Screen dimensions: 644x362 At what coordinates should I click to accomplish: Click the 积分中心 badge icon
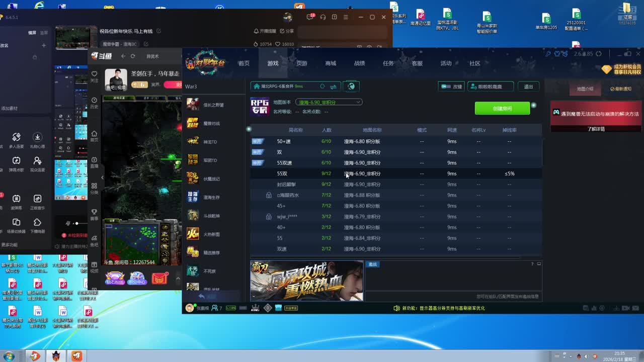click(x=137, y=279)
